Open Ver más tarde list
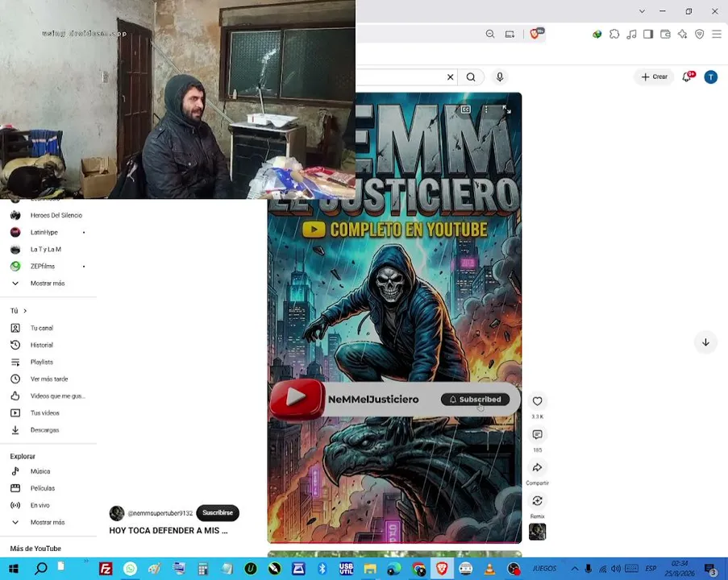728x580 pixels. [x=47, y=379]
